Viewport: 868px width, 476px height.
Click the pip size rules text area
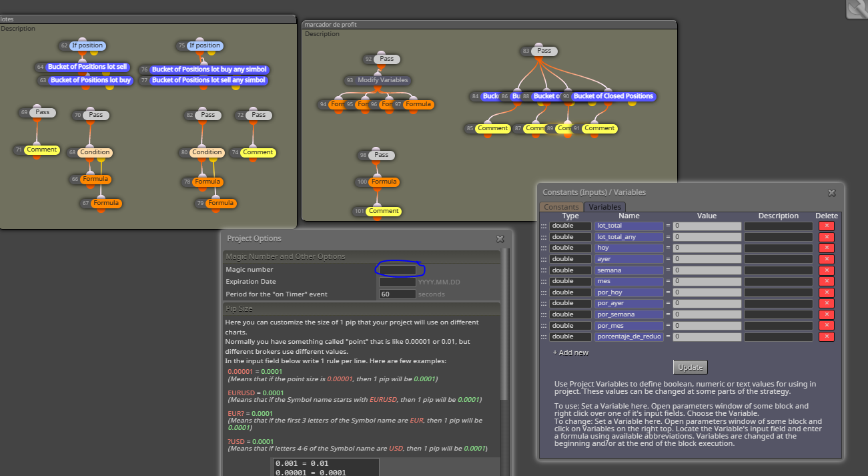coord(326,467)
